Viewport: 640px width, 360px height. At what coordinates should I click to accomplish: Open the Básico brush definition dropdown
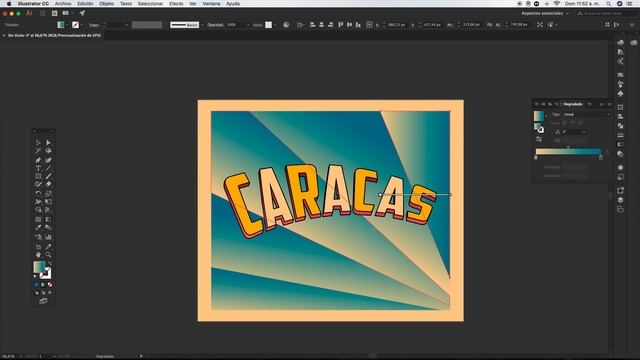point(202,25)
